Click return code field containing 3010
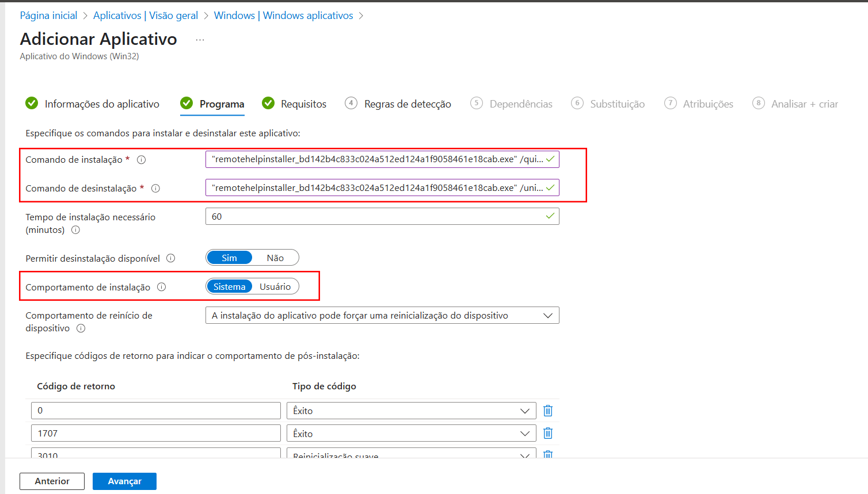This screenshot has height=494, width=868. 156,453
